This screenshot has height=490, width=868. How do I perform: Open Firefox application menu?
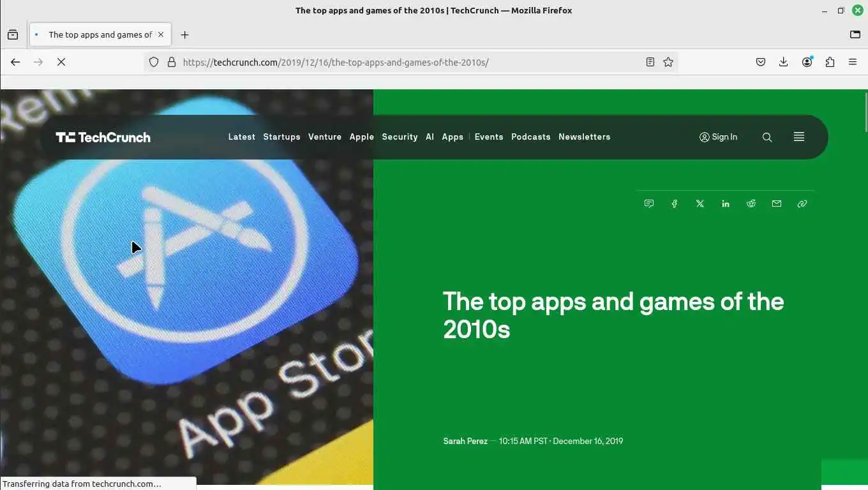coord(853,62)
